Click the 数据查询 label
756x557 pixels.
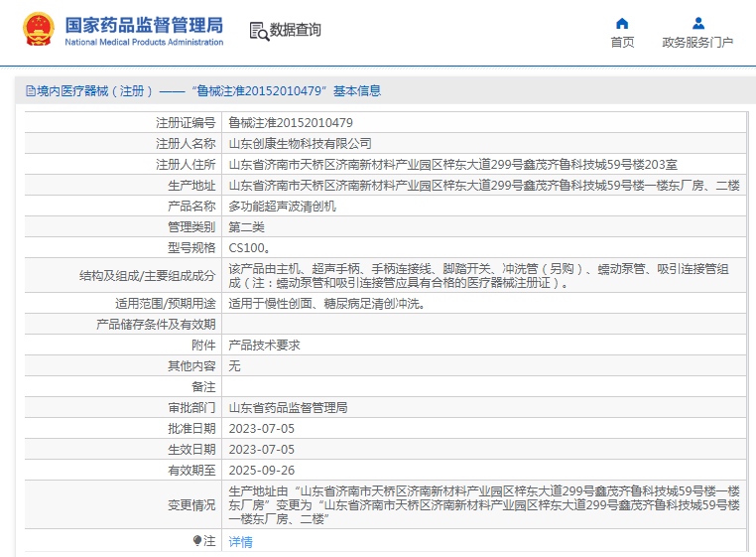pyautogui.click(x=295, y=30)
